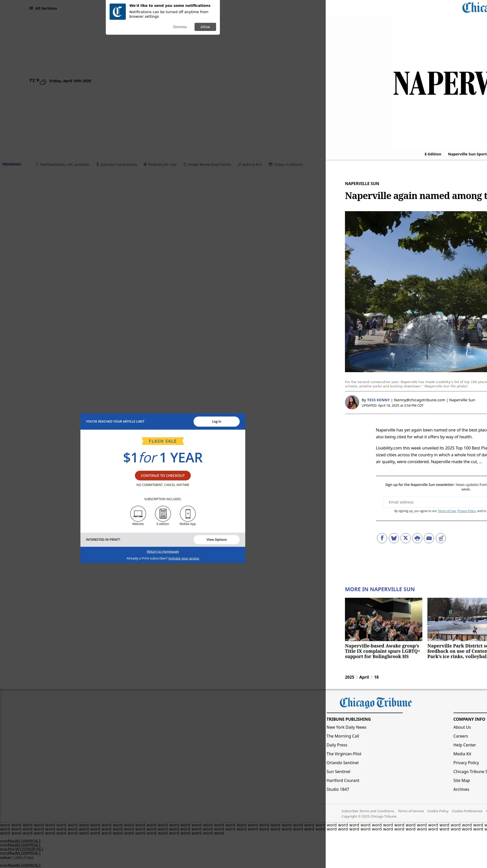
Task: Open View Options for print
Action: (217, 539)
